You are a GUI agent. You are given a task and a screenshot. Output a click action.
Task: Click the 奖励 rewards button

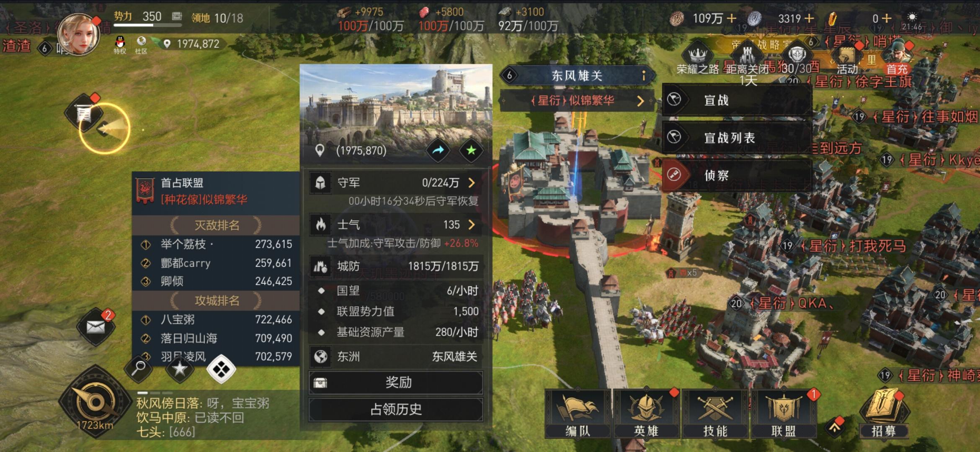(396, 383)
